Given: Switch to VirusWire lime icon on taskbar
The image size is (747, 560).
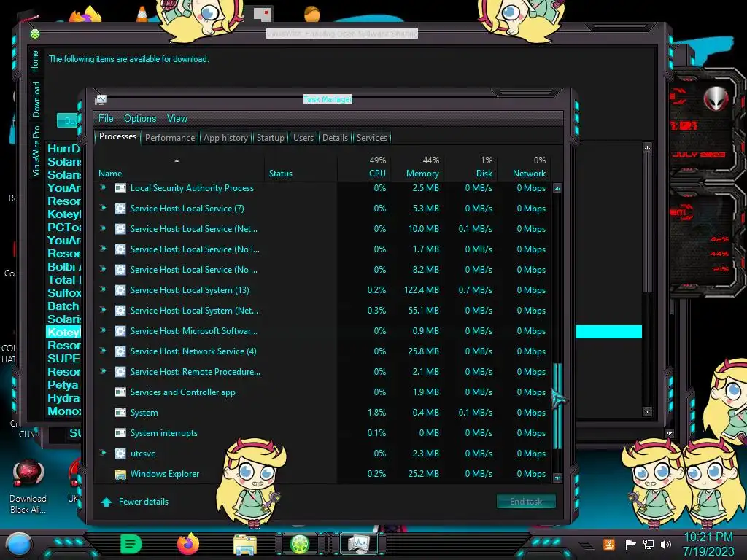Looking at the screenshot, I should [300, 544].
